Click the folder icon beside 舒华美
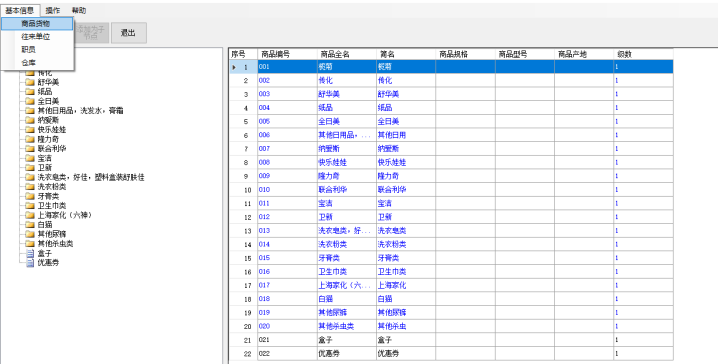The width and height of the screenshot is (718, 364). point(30,82)
